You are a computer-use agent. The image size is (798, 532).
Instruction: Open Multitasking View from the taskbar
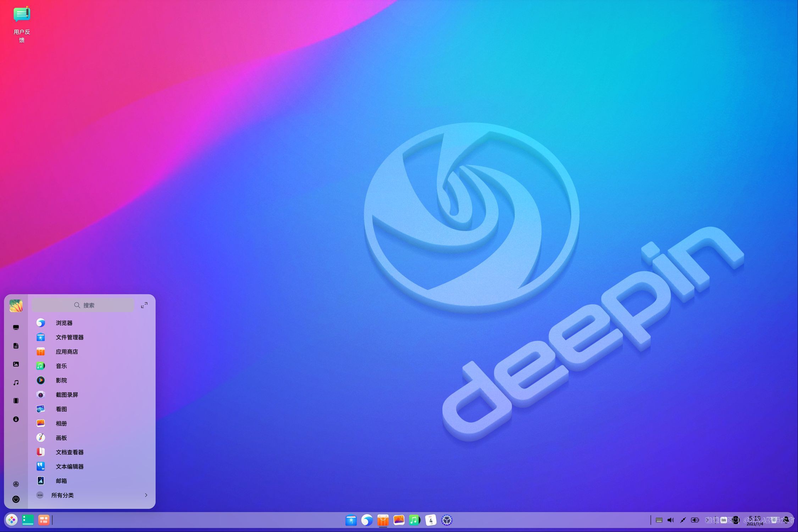pos(44,520)
